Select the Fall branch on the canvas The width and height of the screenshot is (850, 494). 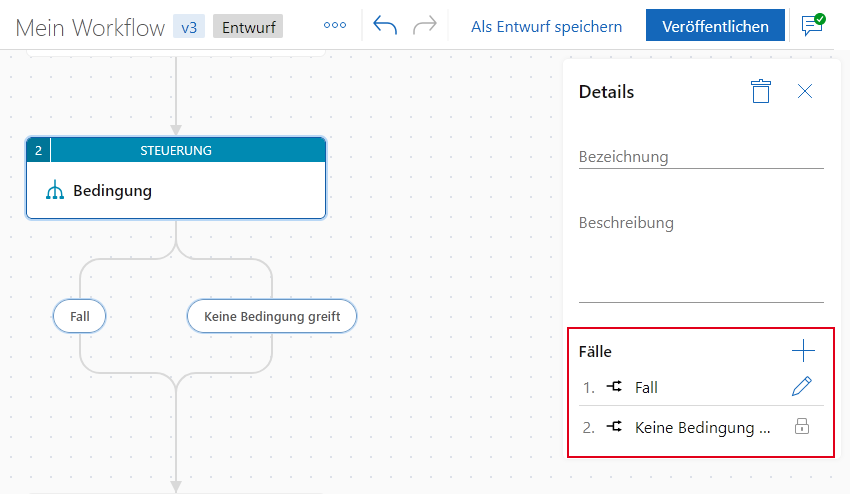pos(80,316)
